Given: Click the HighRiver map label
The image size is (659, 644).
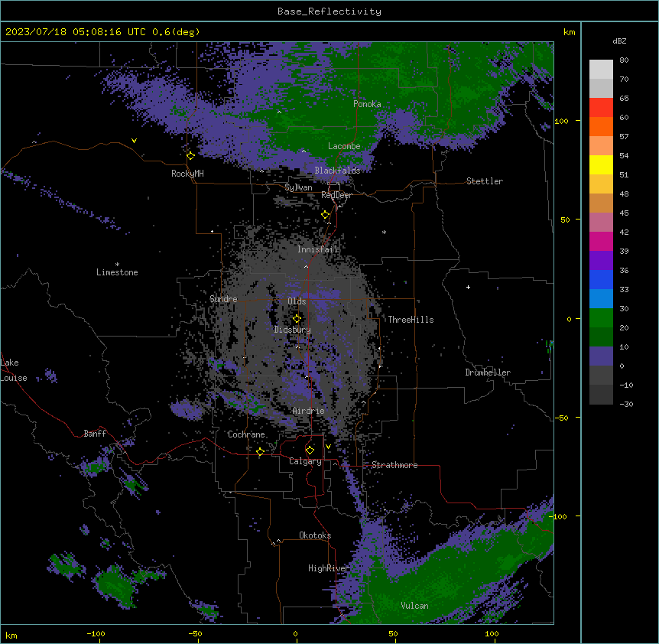Looking at the screenshot, I should pos(329,568).
